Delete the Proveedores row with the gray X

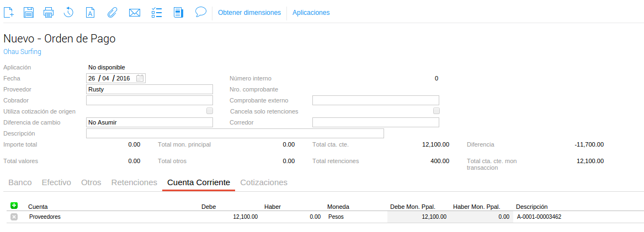[x=14, y=217]
